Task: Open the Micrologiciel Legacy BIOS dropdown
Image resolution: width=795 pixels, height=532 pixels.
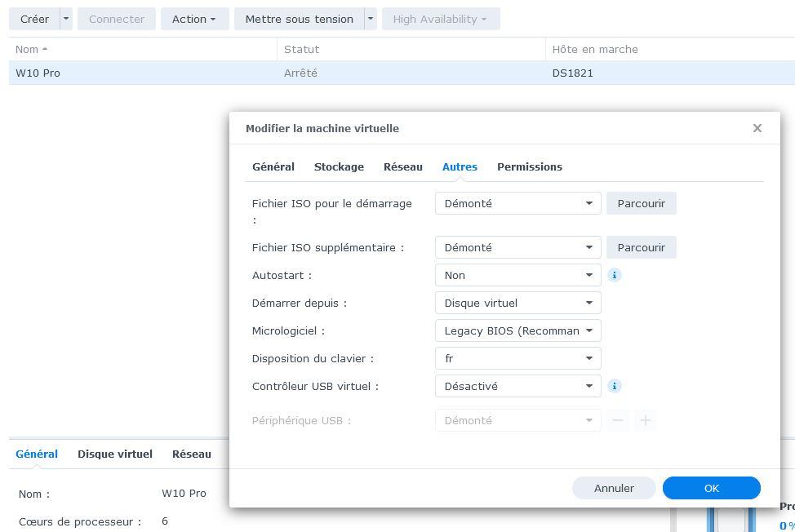Action: [517, 330]
